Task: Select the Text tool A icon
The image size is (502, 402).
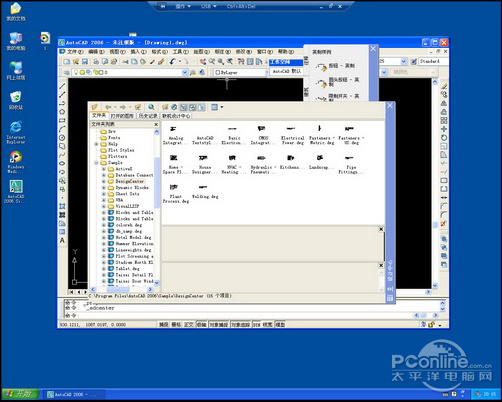Action: pyautogui.click(x=62, y=240)
